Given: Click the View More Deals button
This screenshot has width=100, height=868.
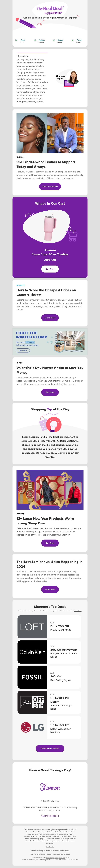Looking at the screenshot, I should pyautogui.click(x=50, y=749).
